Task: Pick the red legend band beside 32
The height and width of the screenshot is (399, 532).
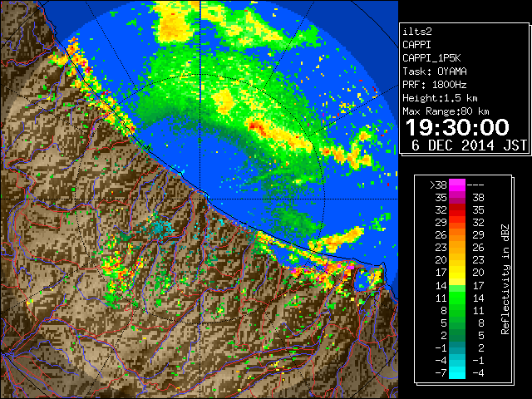Action: [x=457, y=210]
